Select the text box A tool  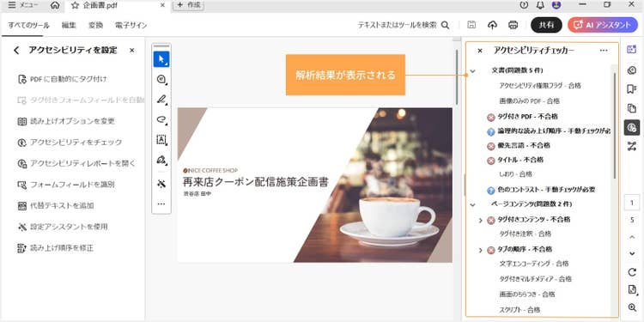click(161, 140)
